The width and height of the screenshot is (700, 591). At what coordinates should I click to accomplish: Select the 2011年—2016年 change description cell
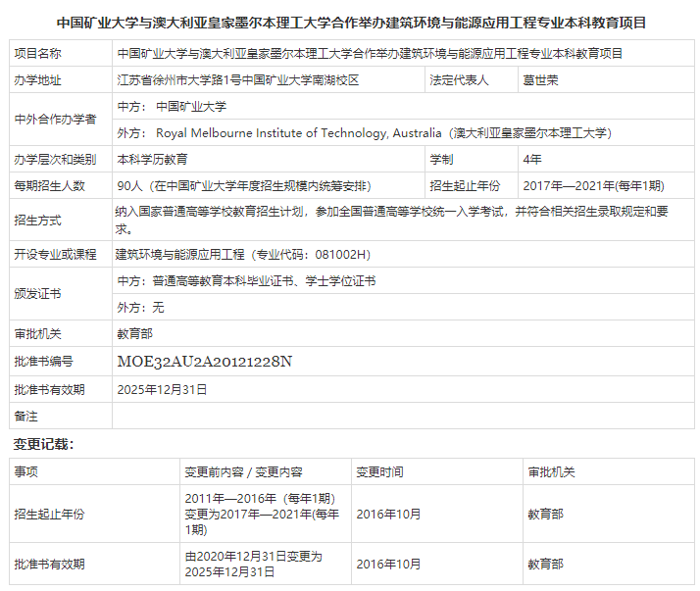(266, 514)
